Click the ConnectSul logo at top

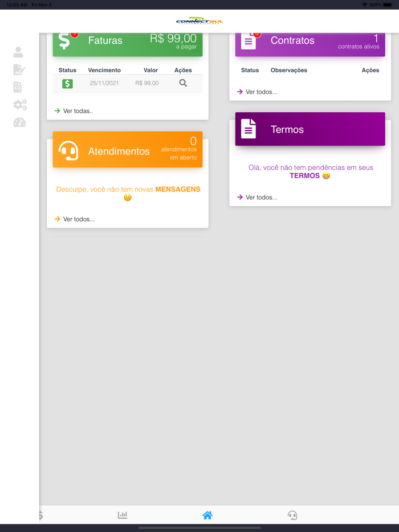tap(199, 21)
